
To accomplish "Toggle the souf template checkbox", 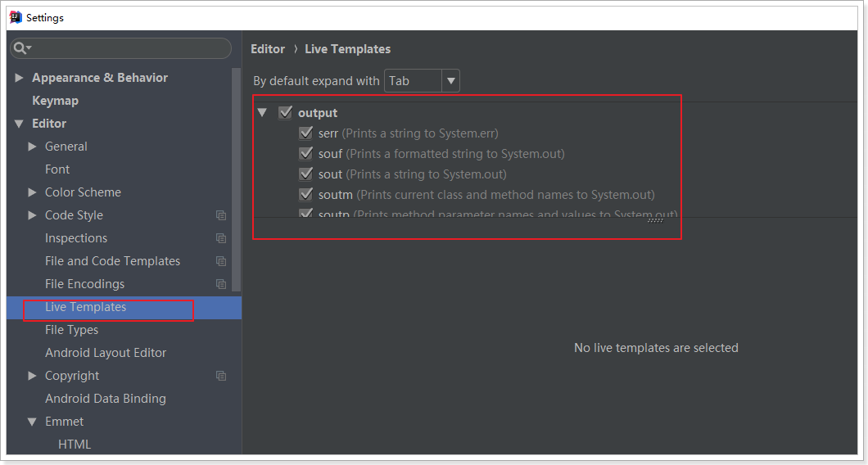I will coord(306,153).
